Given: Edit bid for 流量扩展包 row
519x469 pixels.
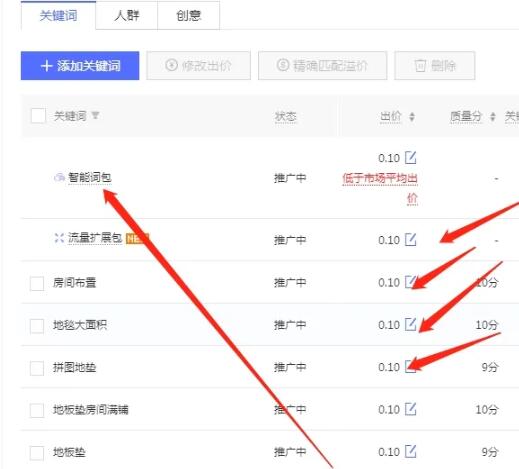Looking at the screenshot, I should [x=411, y=239].
